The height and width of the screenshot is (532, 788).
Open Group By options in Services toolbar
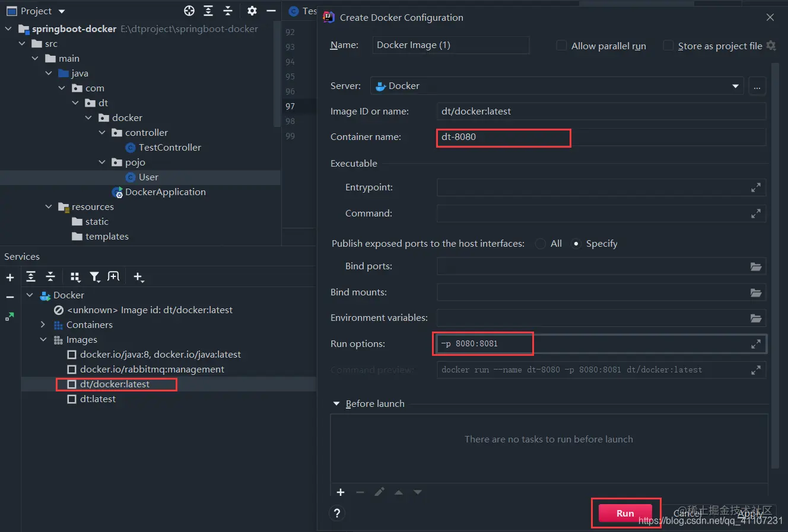click(x=75, y=277)
